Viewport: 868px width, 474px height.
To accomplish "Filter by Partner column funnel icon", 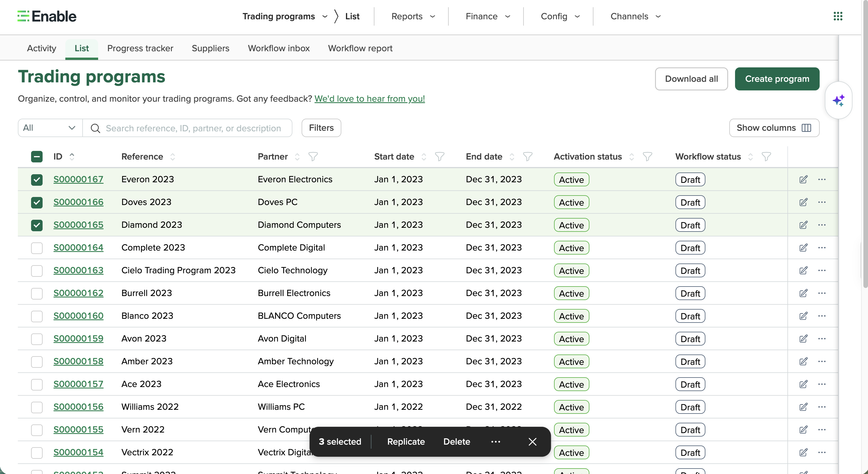I will click(313, 157).
